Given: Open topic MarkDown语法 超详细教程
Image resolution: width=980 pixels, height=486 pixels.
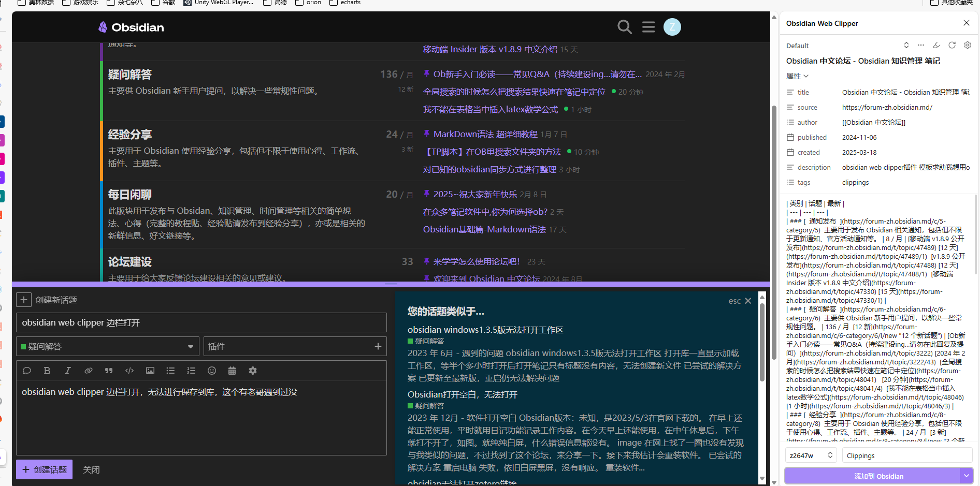Looking at the screenshot, I should [x=485, y=134].
